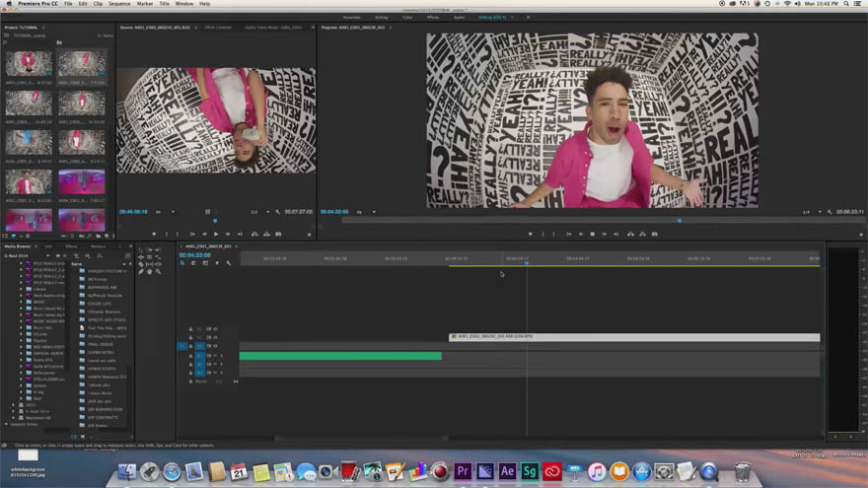
Task: Expand the Macintosh HD drive
Action: click(14, 418)
